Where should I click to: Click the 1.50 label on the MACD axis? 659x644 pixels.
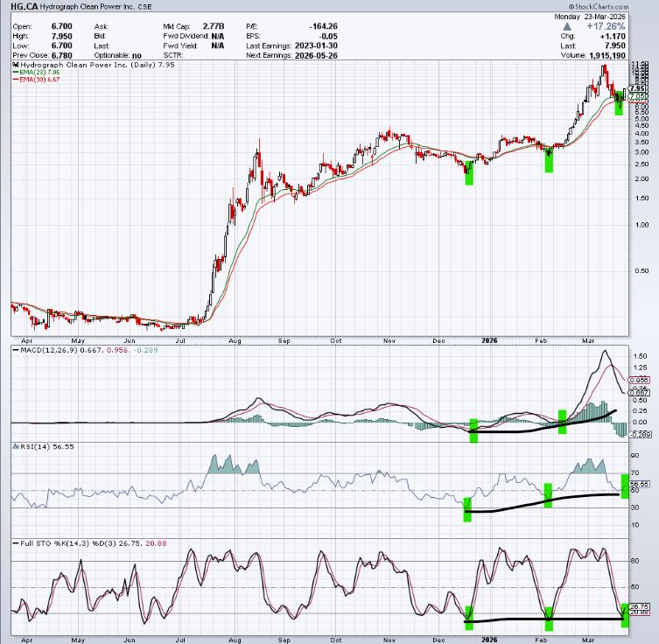(639, 356)
